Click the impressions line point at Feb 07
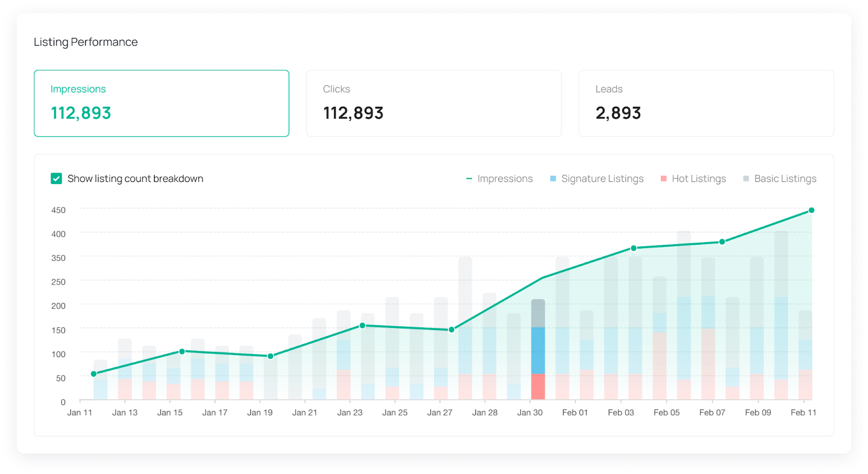The height and width of the screenshot is (474, 868). pos(722,242)
